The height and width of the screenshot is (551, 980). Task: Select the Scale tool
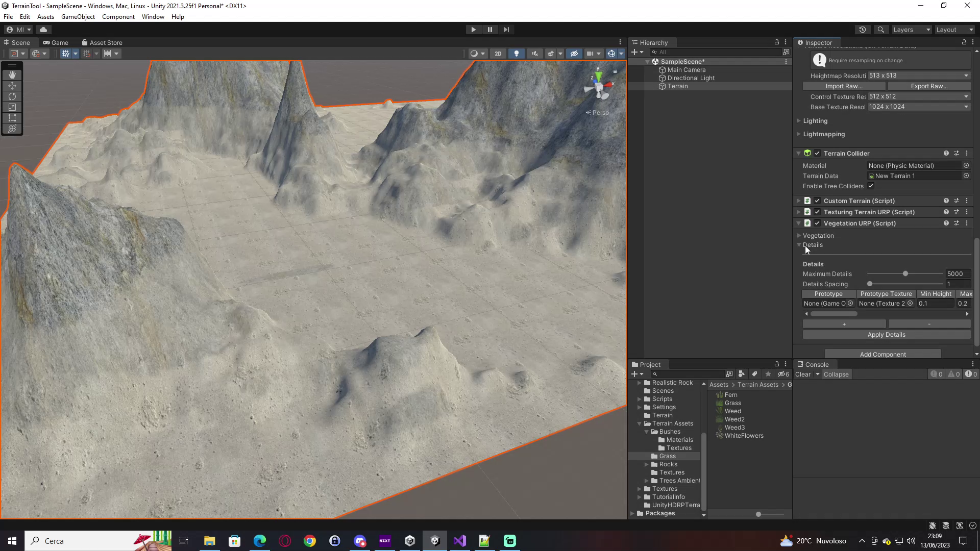click(12, 107)
